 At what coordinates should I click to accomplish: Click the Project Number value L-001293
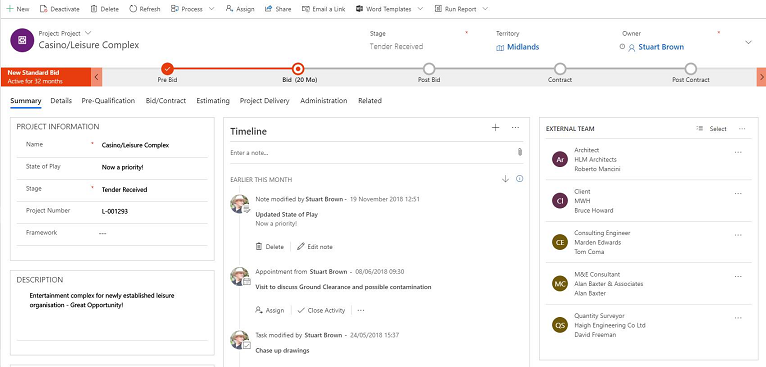[x=115, y=211]
